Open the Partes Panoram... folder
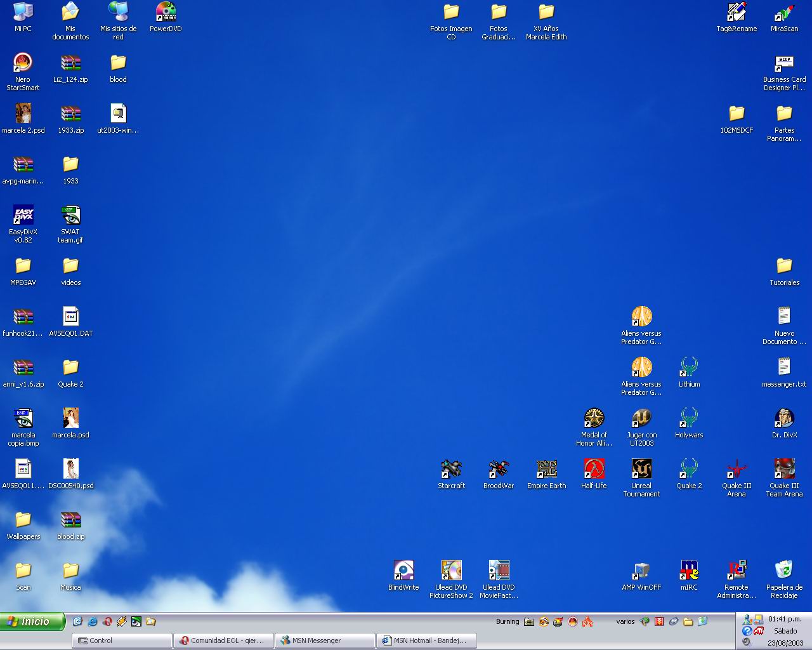The image size is (812, 650). pyautogui.click(x=784, y=113)
